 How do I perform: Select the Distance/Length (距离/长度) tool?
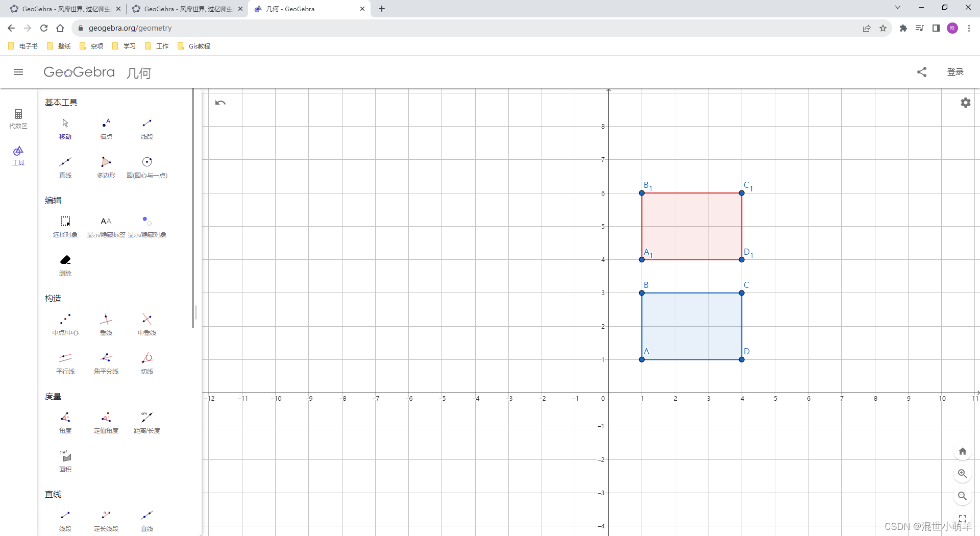tap(147, 423)
